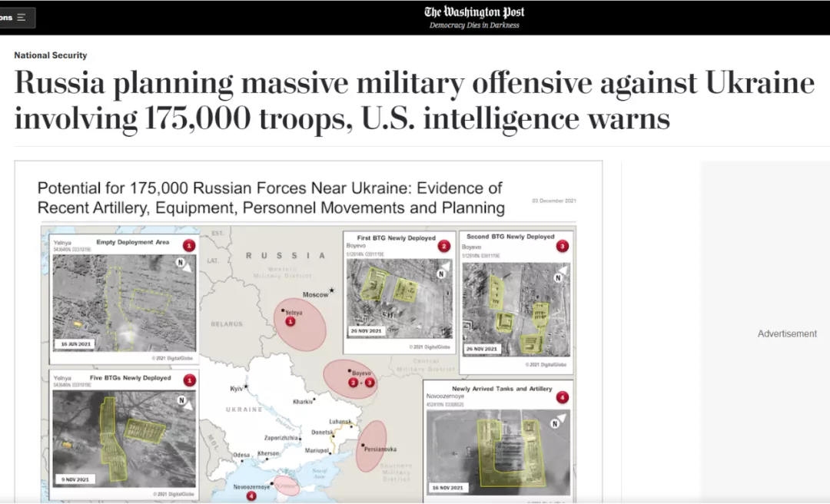The width and height of the screenshot is (830, 504).
Task: Click the First BTG Newly Deployed image
Action: pyautogui.click(x=399, y=299)
